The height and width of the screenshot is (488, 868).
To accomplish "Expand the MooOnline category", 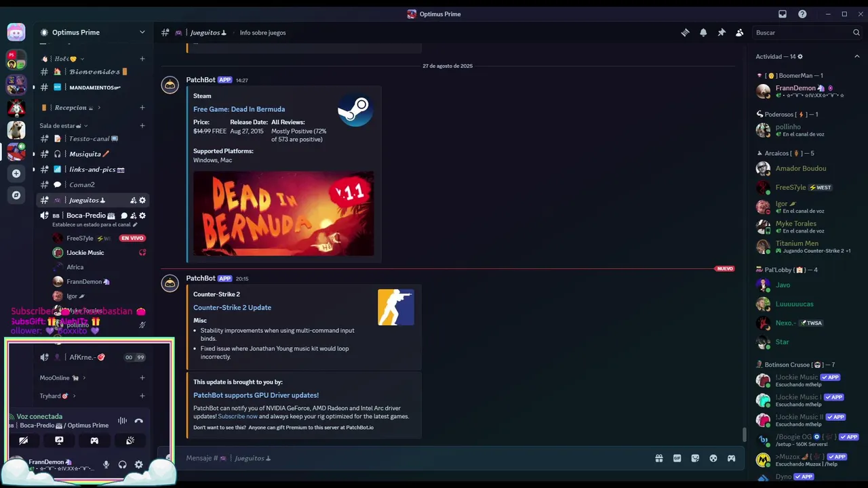I will point(62,378).
